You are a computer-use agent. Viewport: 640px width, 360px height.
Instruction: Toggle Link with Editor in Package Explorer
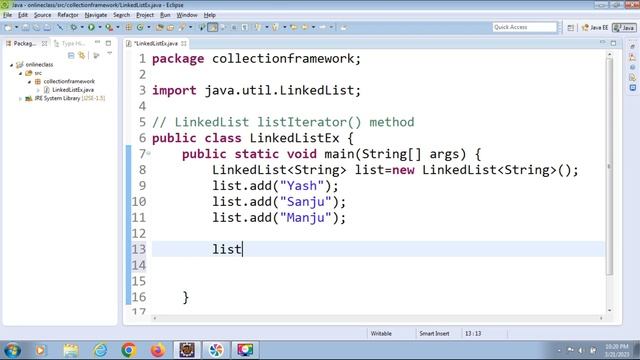pos(82,55)
